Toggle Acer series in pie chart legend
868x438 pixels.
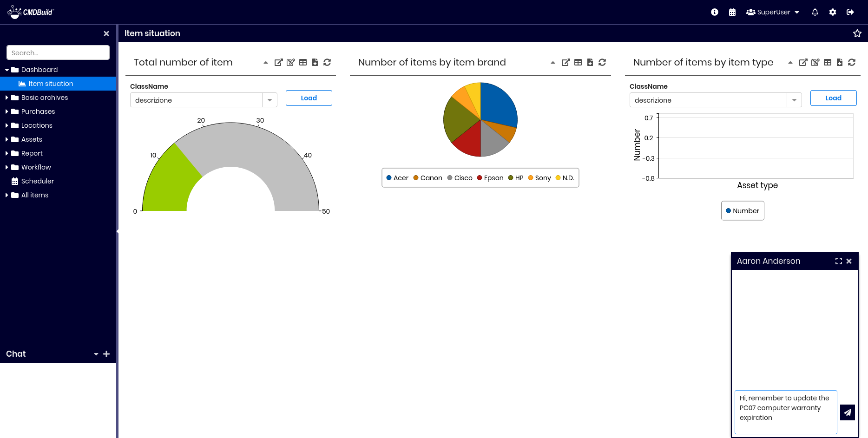coord(397,178)
